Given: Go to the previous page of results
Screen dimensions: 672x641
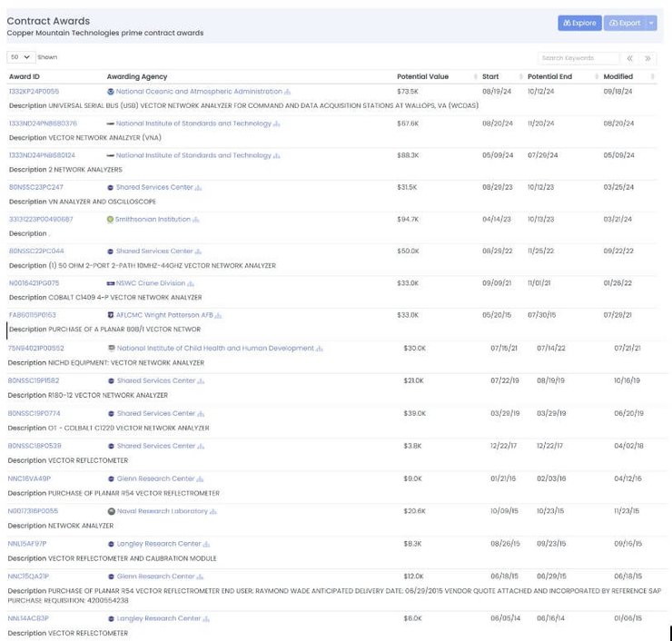Looking at the screenshot, I should [x=630, y=58].
